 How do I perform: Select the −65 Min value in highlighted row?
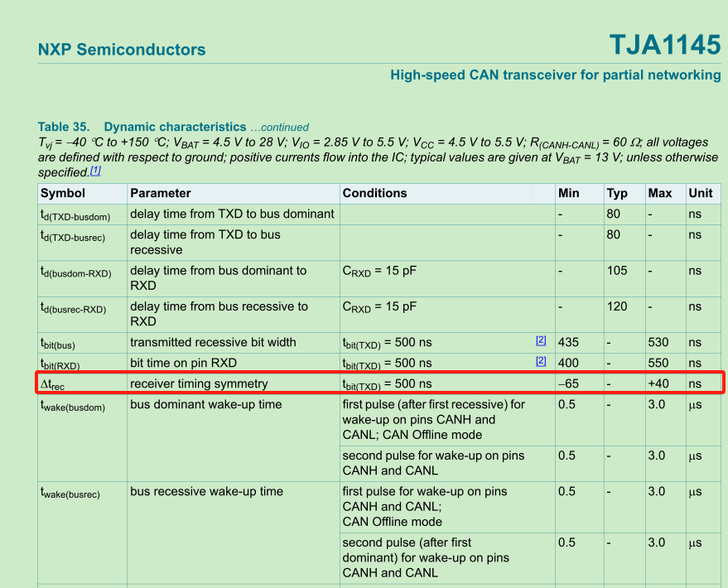click(566, 383)
